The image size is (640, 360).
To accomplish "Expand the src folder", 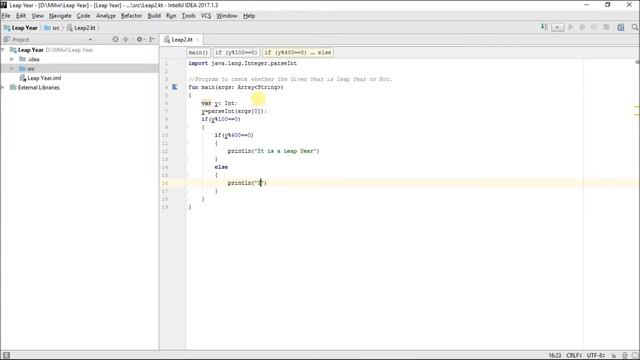I will (x=12, y=69).
